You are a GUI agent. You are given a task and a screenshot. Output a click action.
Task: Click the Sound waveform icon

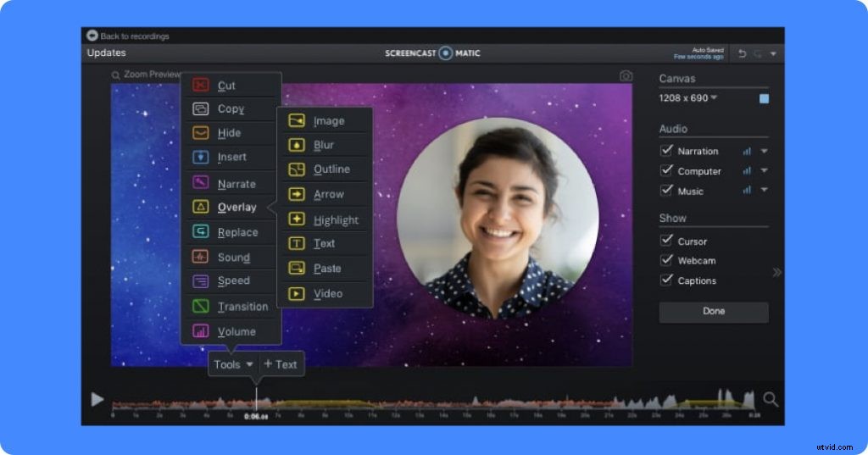(200, 256)
